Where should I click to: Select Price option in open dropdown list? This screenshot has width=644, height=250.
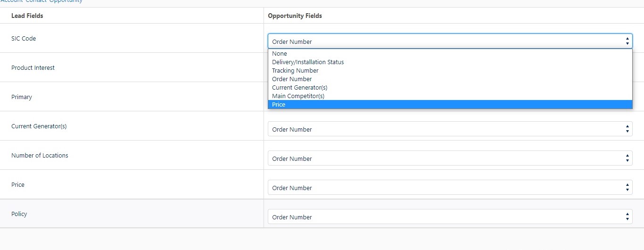pos(279,105)
